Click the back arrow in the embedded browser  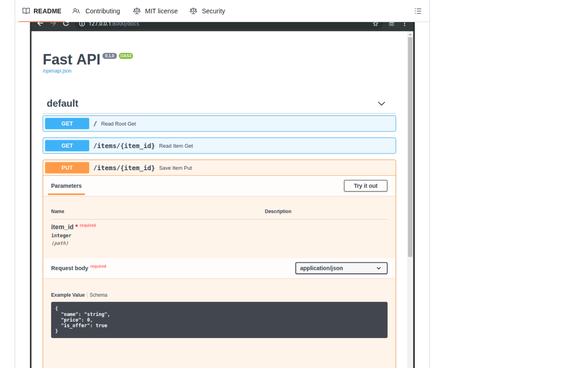point(40,24)
